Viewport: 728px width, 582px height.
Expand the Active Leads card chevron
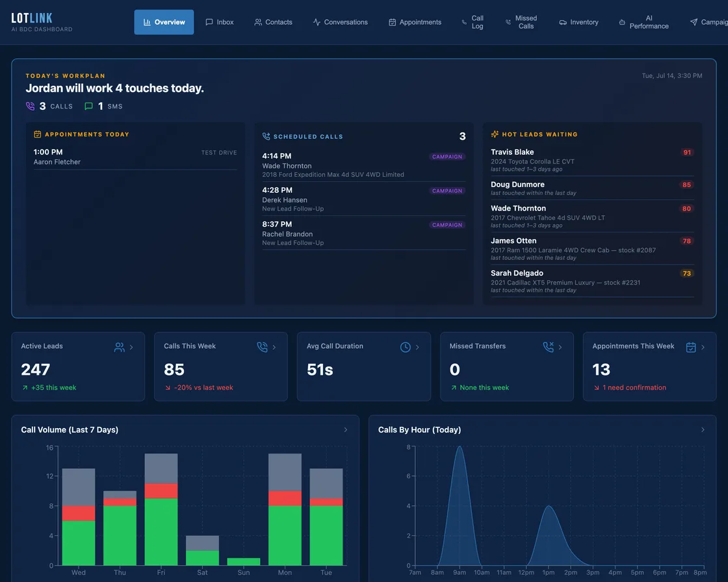131,347
